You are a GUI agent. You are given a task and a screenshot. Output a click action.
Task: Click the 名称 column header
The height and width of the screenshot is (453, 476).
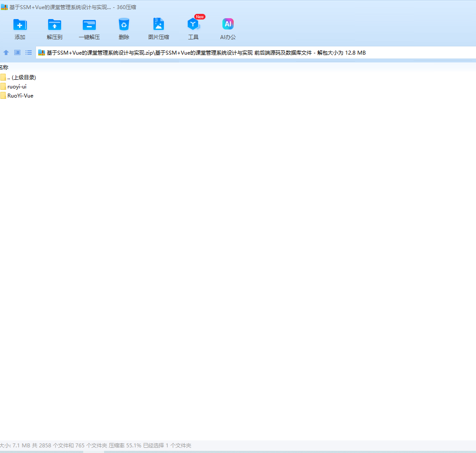(4, 67)
